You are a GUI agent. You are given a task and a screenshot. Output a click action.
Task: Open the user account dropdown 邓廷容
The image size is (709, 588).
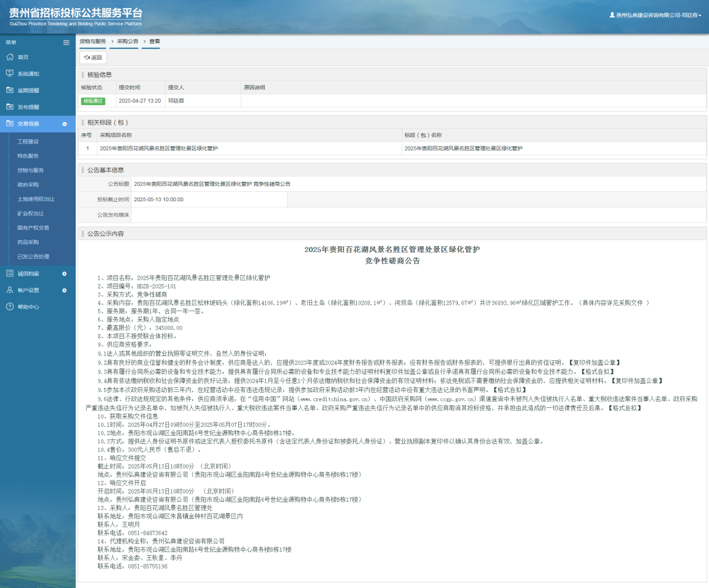pos(655,15)
